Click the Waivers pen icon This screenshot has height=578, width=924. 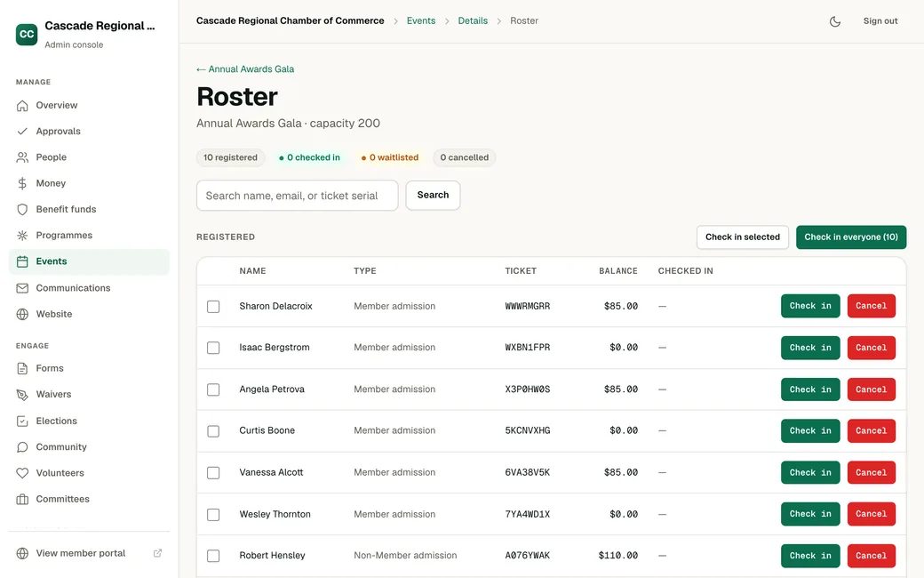coord(22,395)
